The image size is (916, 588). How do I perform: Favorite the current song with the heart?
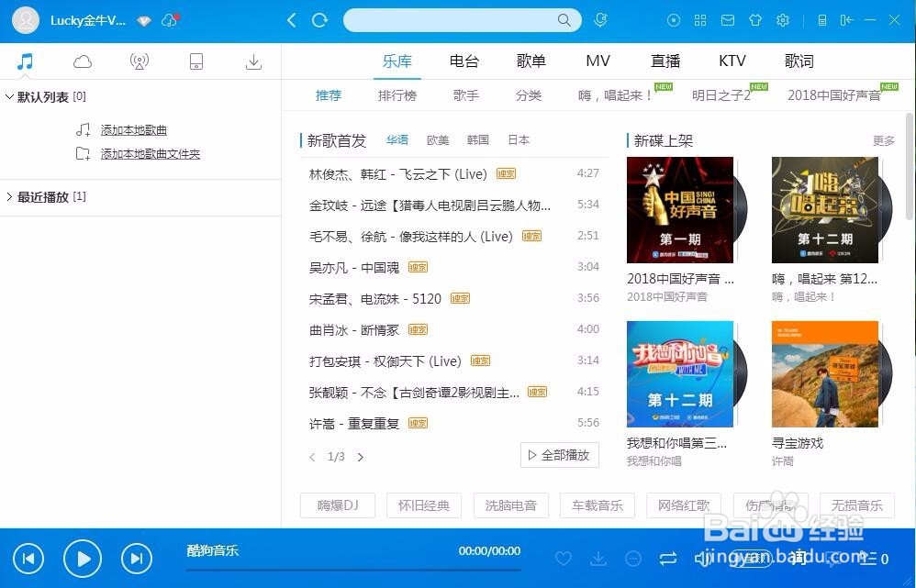564,558
